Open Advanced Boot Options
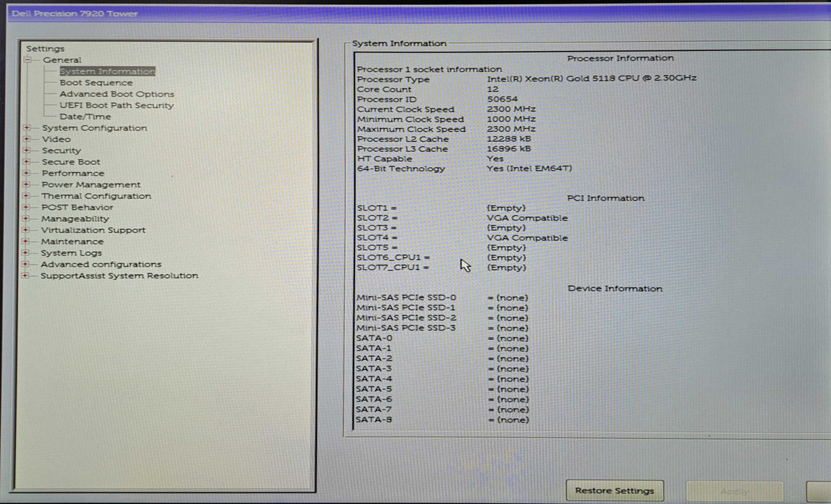The width and height of the screenshot is (831, 504). (117, 94)
